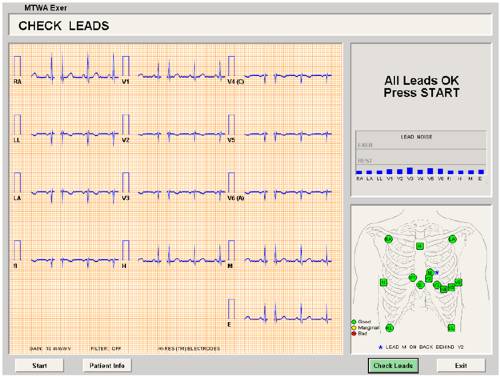Exit the MTWA application

[461, 365]
